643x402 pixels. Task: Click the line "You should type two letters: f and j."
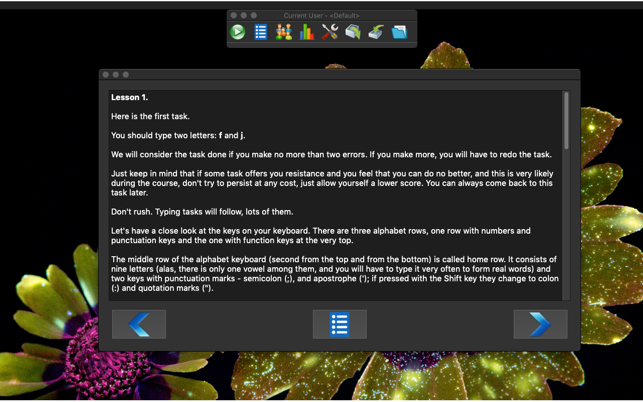(178, 135)
